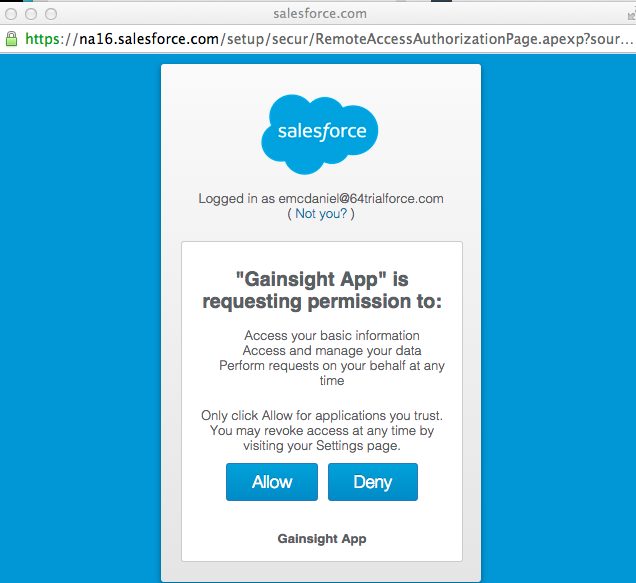Zoom the window using the third title-bar button

click(x=51, y=14)
